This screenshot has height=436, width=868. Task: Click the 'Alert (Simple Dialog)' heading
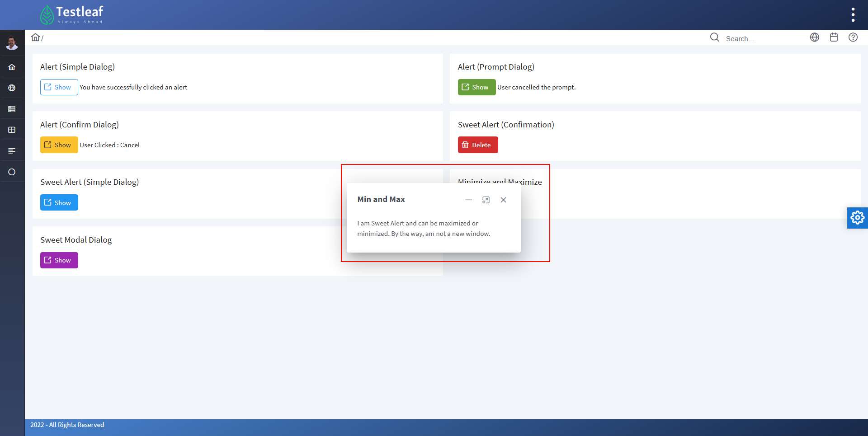[77, 67]
